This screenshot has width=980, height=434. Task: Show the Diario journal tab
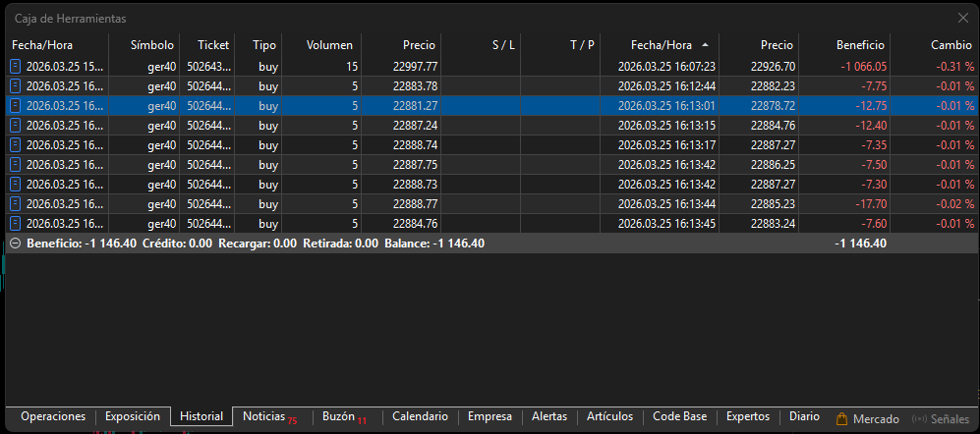[804, 416]
